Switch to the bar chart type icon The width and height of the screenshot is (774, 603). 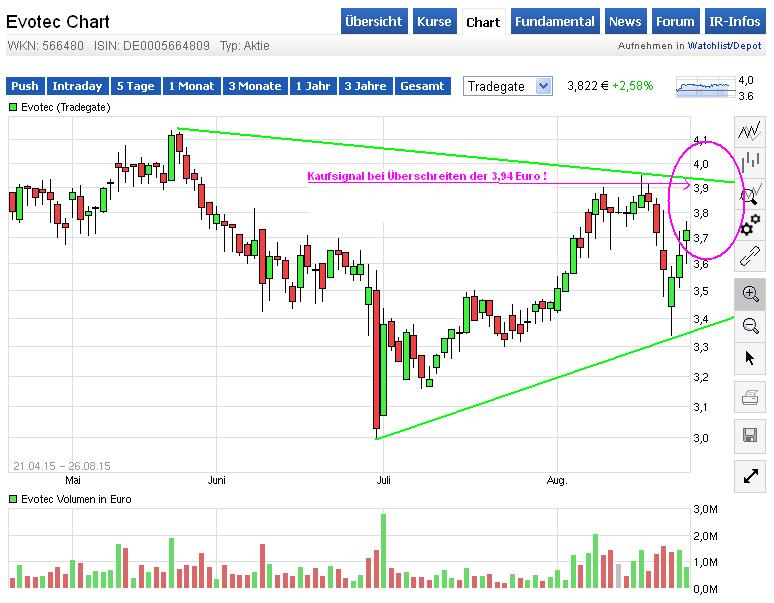coord(750,160)
